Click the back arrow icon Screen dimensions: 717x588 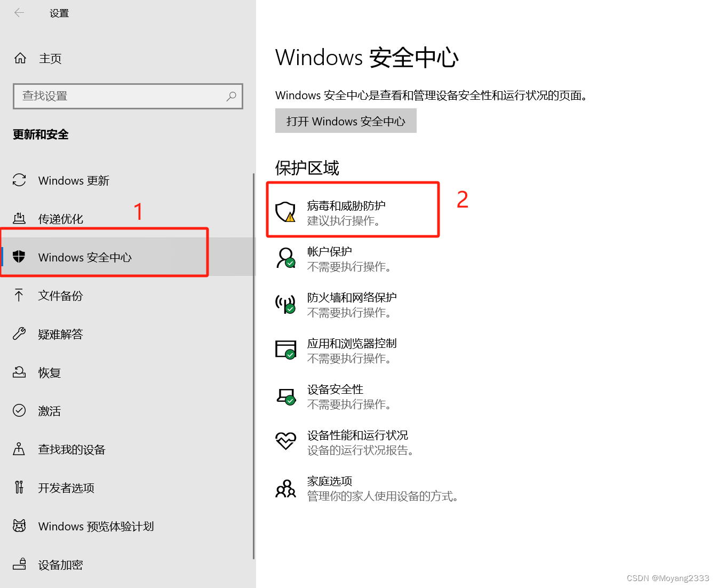pos(19,13)
